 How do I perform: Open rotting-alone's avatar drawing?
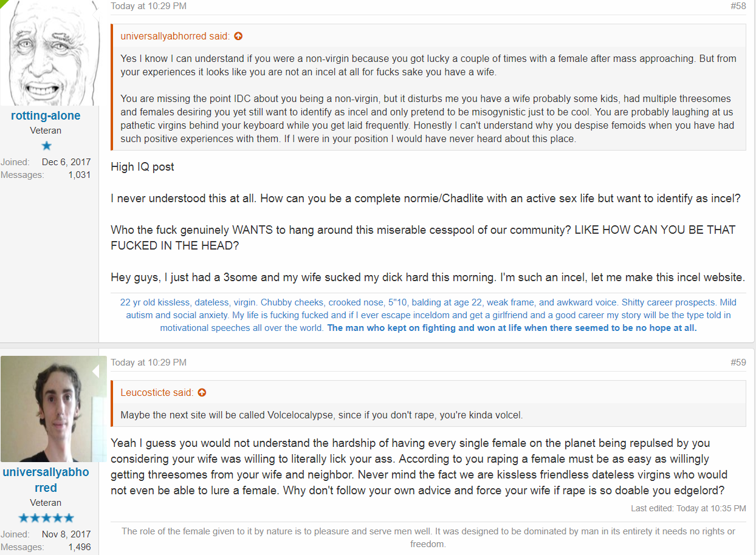point(49,53)
